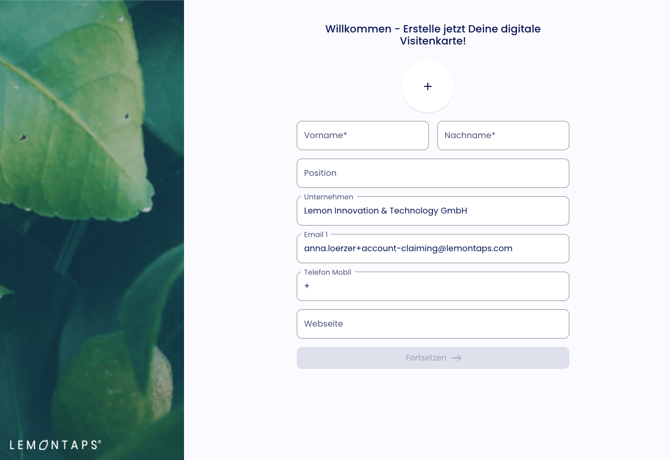This screenshot has width=670, height=460.
Task: Click the registered trademark symbol beside LEMONTAPS
Action: [x=100, y=442]
